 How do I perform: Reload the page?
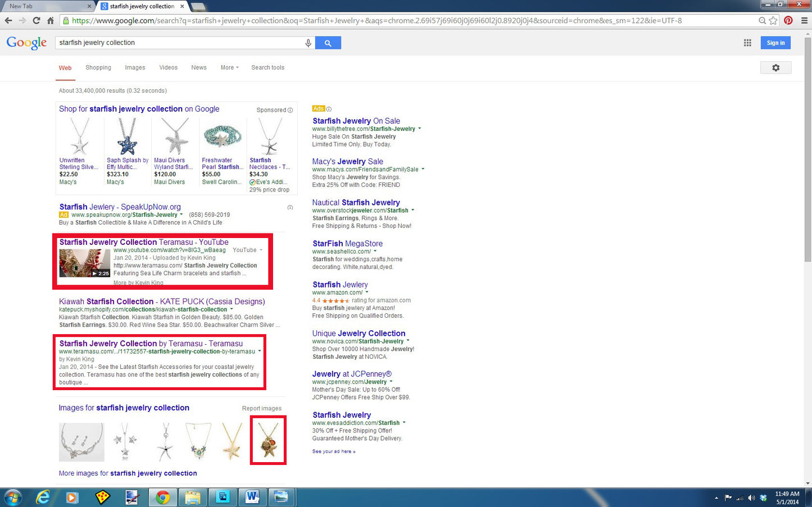click(x=36, y=20)
